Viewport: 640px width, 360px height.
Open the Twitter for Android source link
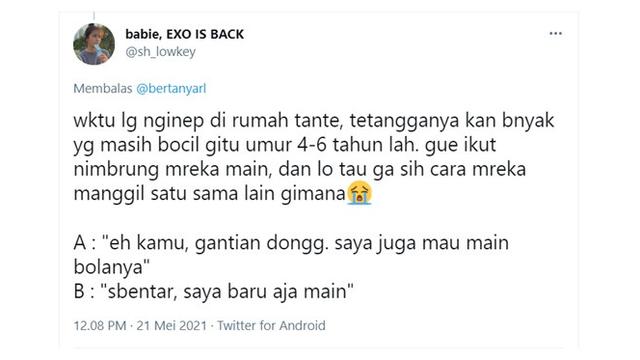pos(271,326)
